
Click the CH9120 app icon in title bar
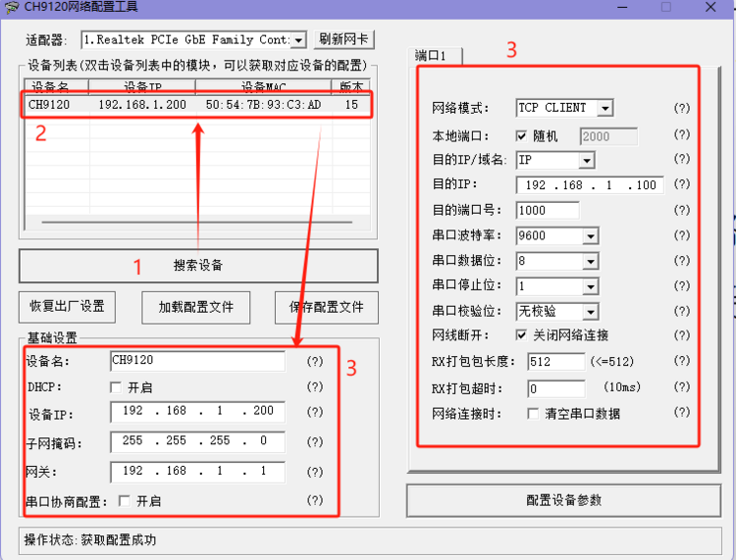point(11,7)
